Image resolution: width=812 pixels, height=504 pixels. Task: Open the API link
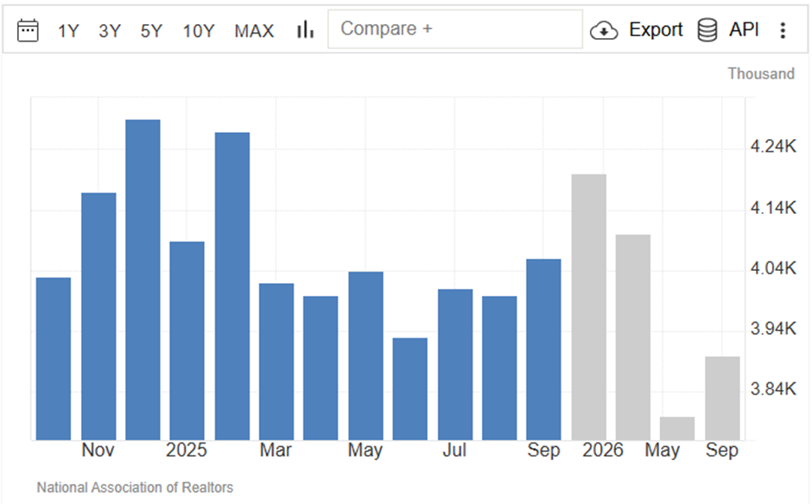(x=744, y=29)
